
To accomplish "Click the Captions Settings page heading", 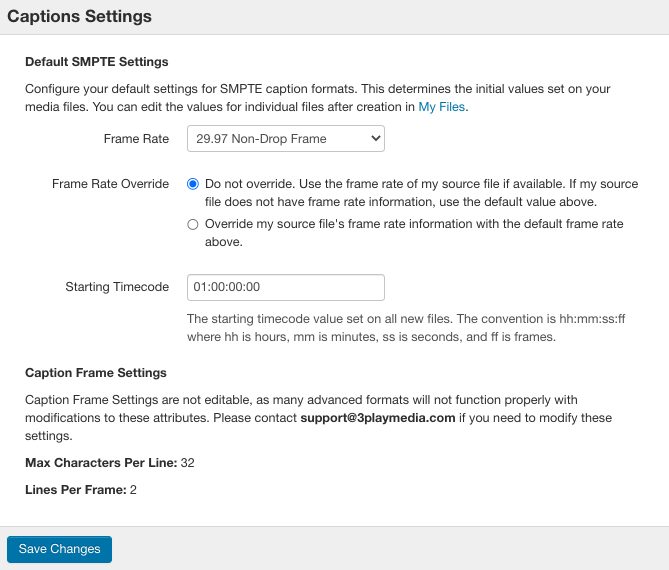I will [79, 16].
